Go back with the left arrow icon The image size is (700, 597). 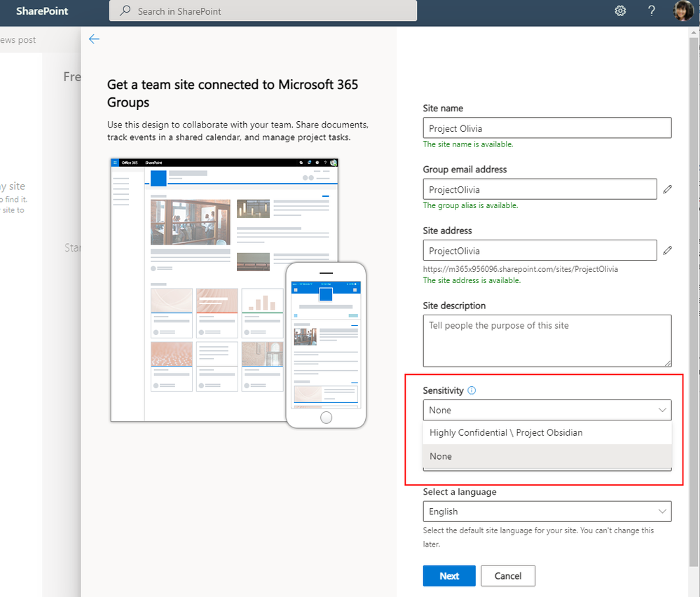click(94, 39)
